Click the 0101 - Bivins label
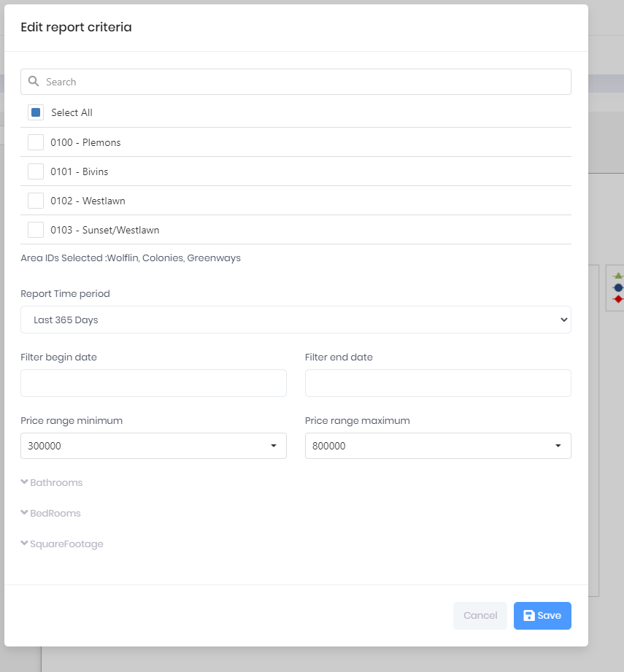 tap(80, 172)
